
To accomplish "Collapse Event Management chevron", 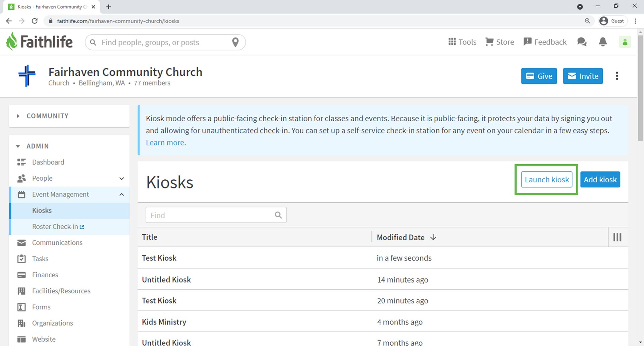I will click(x=122, y=194).
